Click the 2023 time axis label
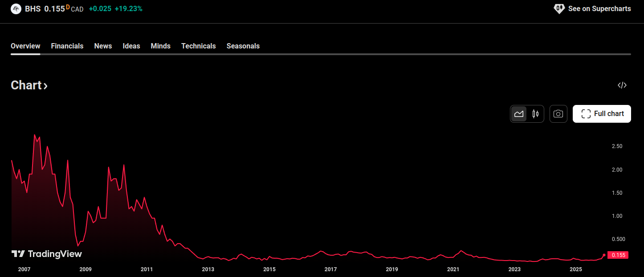Image resolution: width=644 pixels, height=277 pixels. point(514,269)
